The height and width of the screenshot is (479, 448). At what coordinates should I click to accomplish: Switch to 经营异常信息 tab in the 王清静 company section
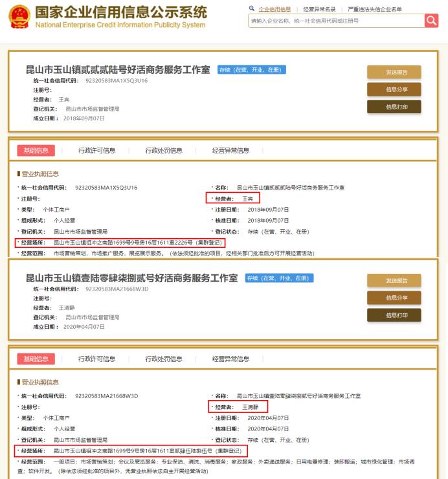click(x=230, y=359)
